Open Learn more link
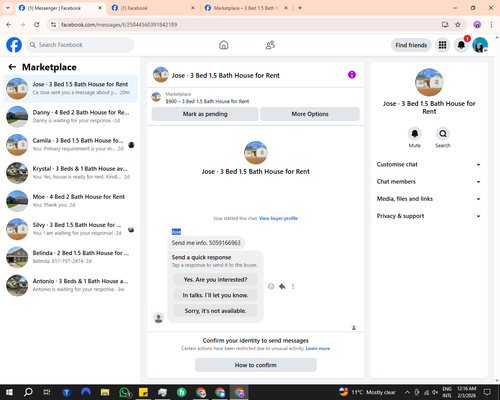 coord(318,348)
